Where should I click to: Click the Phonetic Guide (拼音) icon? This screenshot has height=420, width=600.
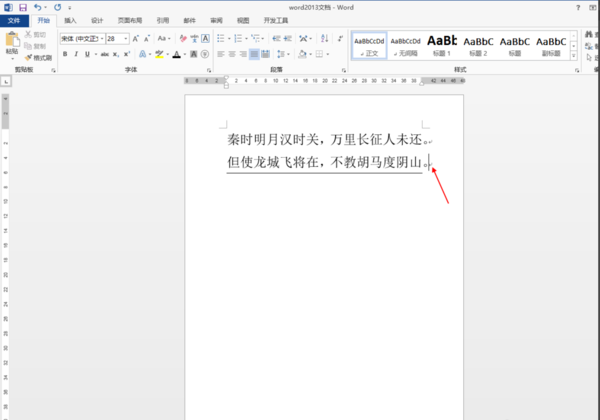pyautogui.click(x=194, y=39)
